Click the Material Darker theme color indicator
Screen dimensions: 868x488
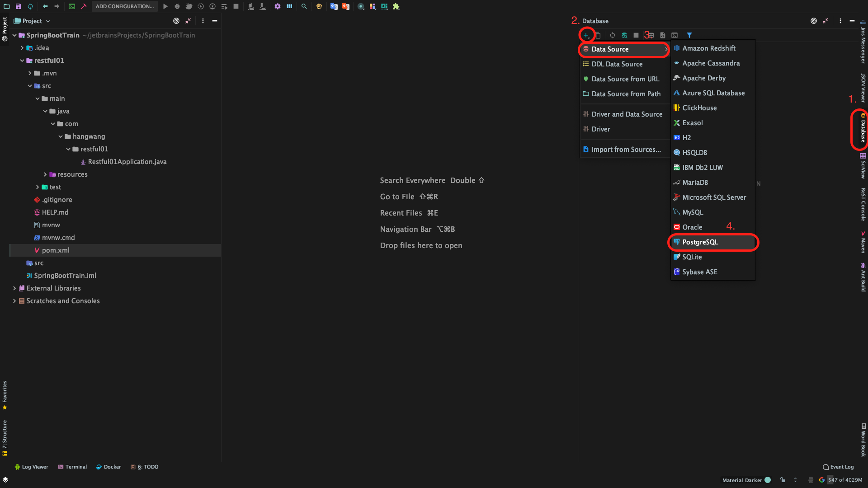(x=768, y=480)
